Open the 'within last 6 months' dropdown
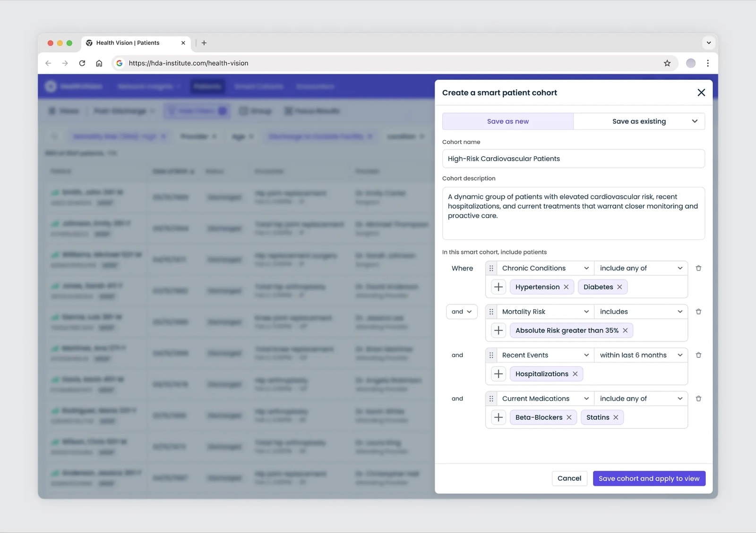Viewport: 756px width, 533px height. pyautogui.click(x=641, y=355)
